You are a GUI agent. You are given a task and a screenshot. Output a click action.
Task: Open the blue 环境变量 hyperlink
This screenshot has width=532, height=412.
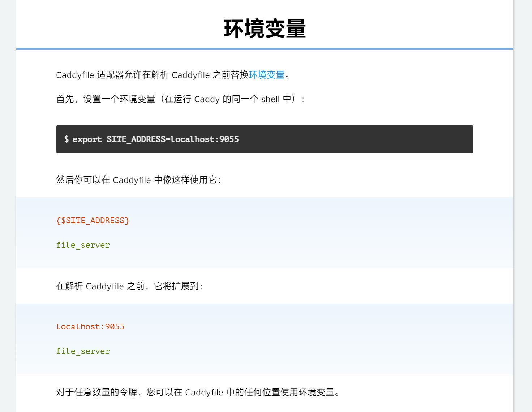coord(267,75)
